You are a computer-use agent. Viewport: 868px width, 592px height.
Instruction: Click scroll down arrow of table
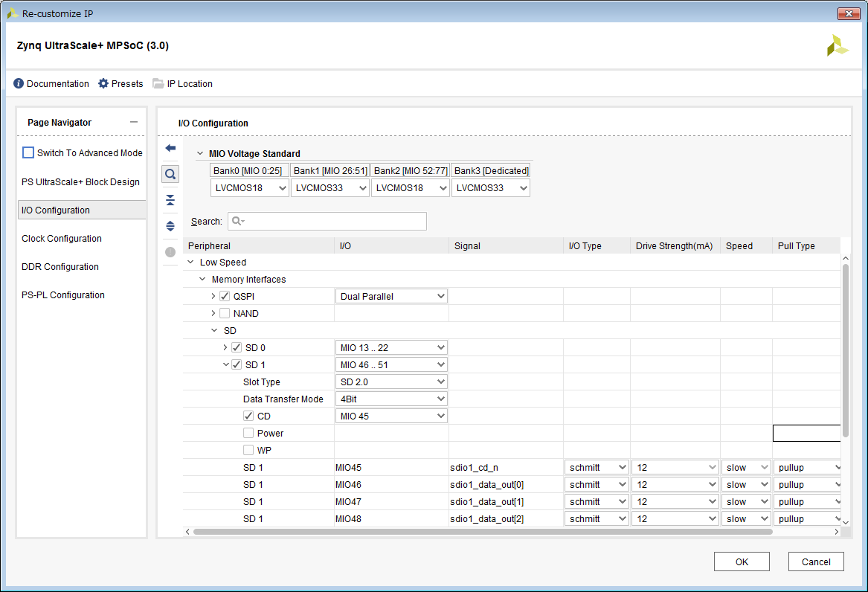[x=845, y=522]
